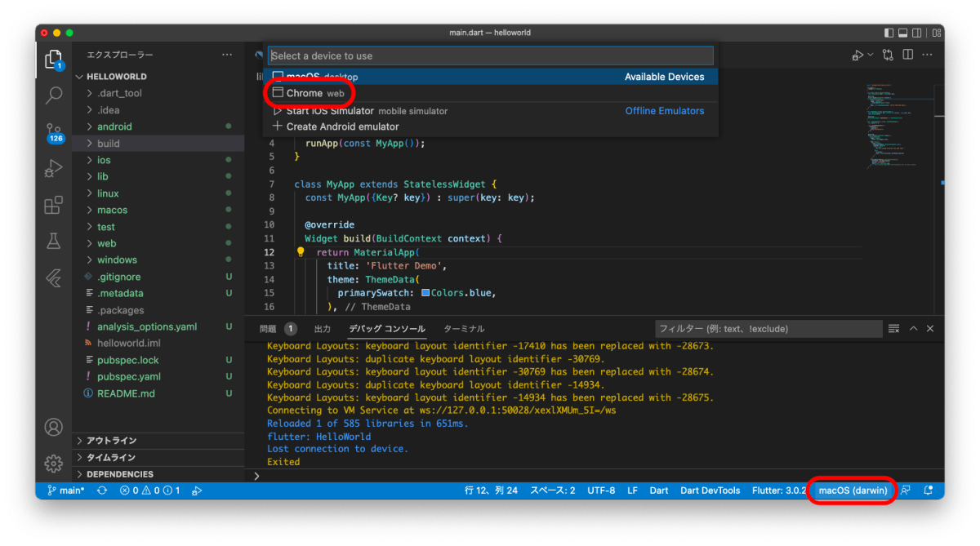980x546 pixels.
Task: Select macOS desktop device
Action: (491, 77)
